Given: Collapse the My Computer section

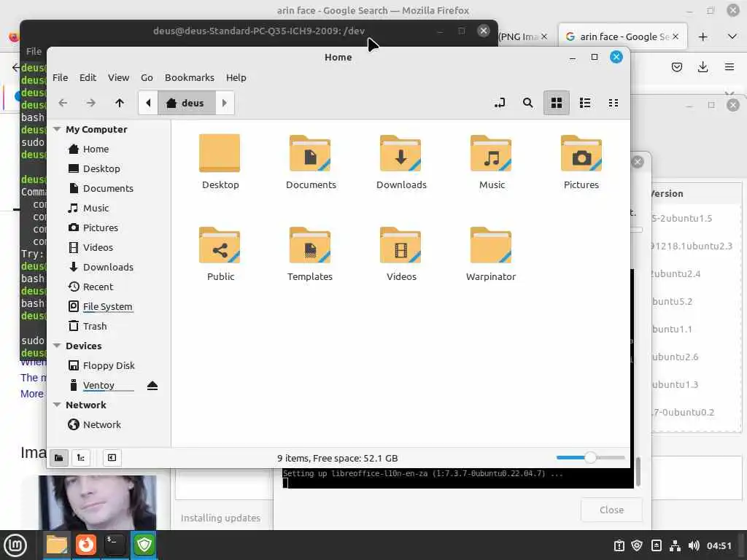Looking at the screenshot, I should pos(57,129).
